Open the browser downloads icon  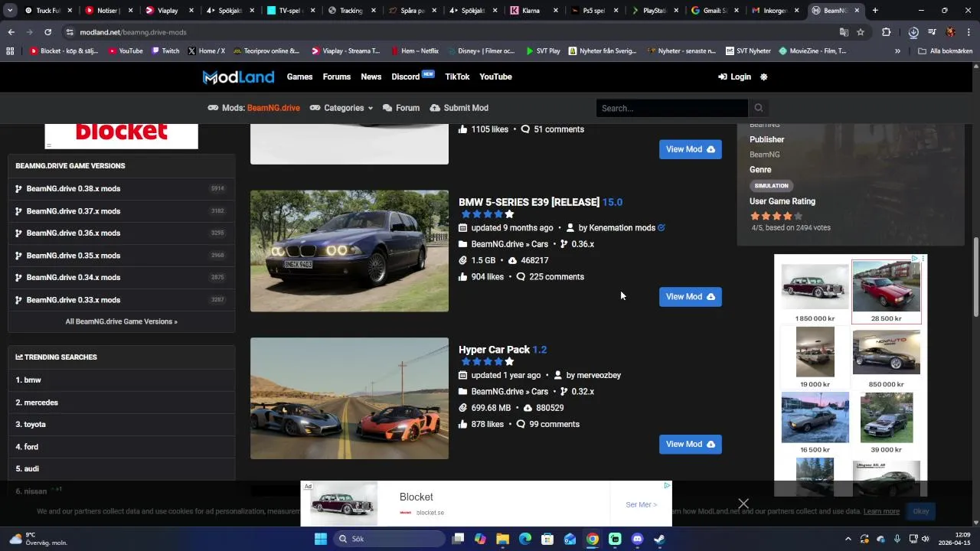coord(913,32)
